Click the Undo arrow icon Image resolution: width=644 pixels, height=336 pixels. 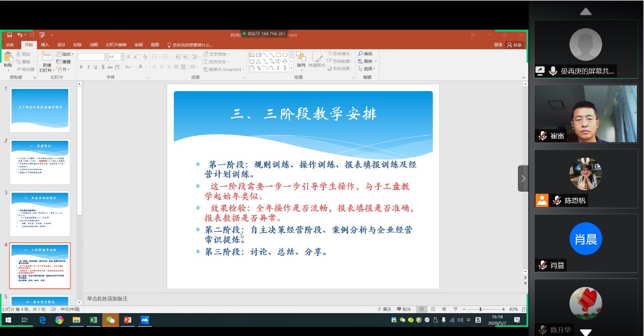click(x=20, y=35)
